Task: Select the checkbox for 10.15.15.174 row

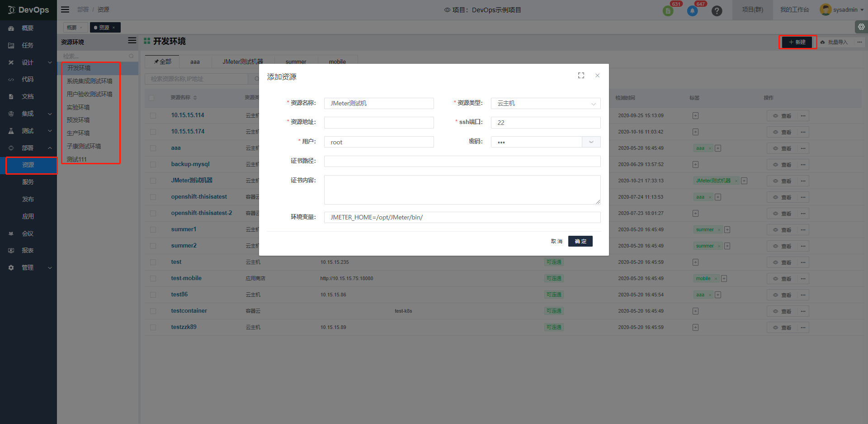Action: 153,132
